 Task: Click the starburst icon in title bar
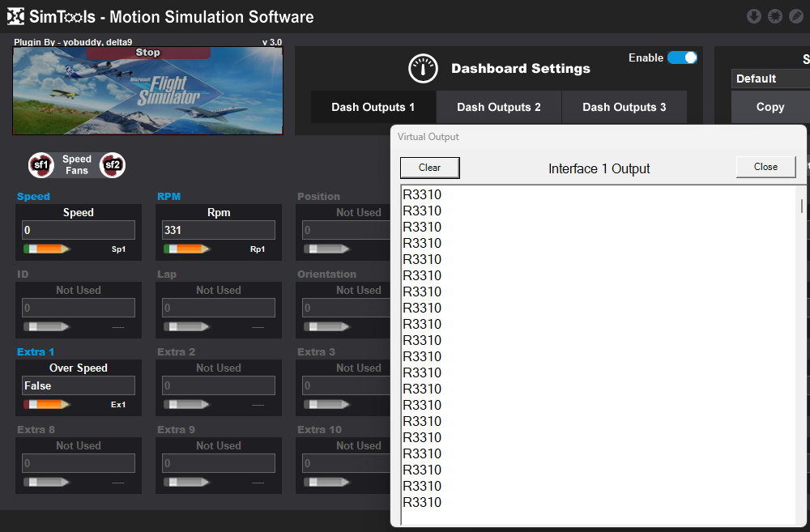tap(775, 16)
